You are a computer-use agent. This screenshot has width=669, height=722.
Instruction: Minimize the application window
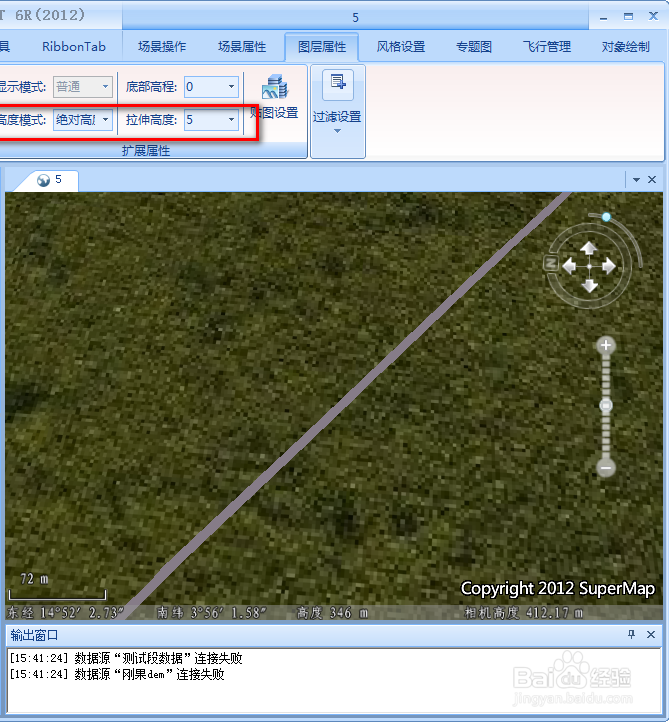(604, 17)
